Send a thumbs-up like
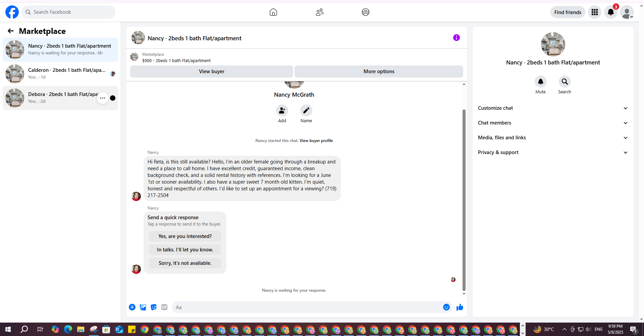This screenshot has height=336, width=644. 460,307
